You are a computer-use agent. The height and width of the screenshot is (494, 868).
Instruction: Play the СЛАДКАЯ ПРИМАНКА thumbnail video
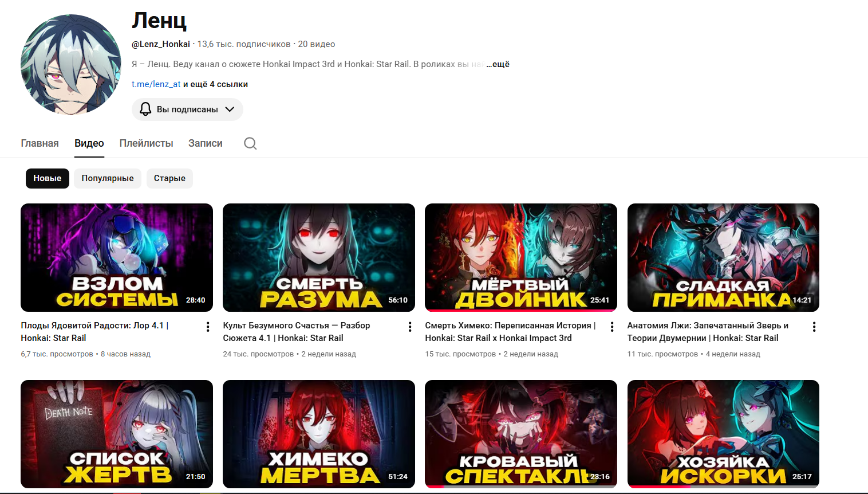pyautogui.click(x=723, y=257)
